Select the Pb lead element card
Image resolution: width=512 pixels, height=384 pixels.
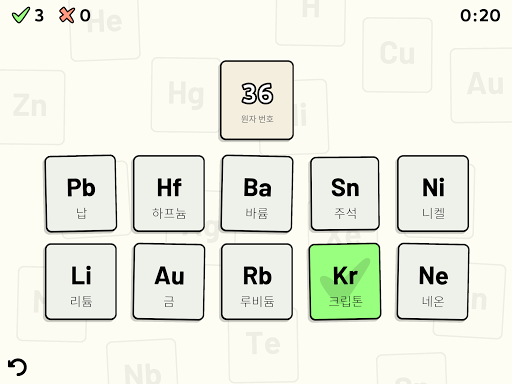coord(81,193)
